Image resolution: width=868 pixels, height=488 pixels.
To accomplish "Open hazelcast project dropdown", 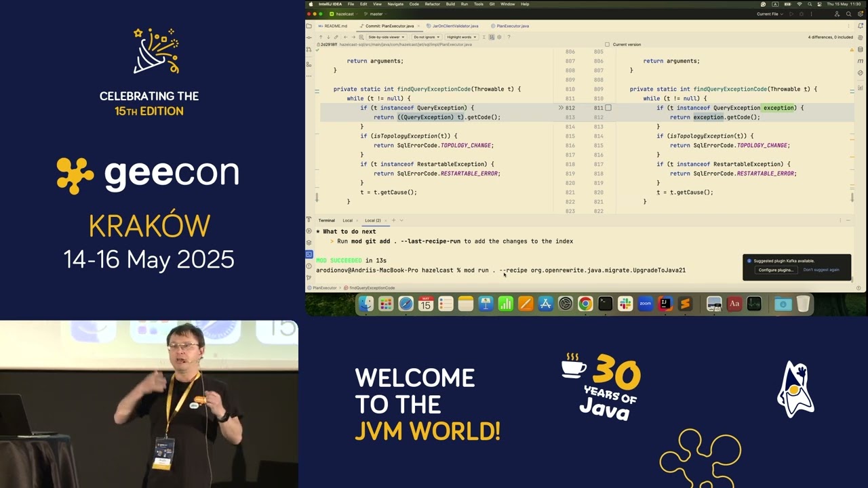I will (x=344, y=14).
